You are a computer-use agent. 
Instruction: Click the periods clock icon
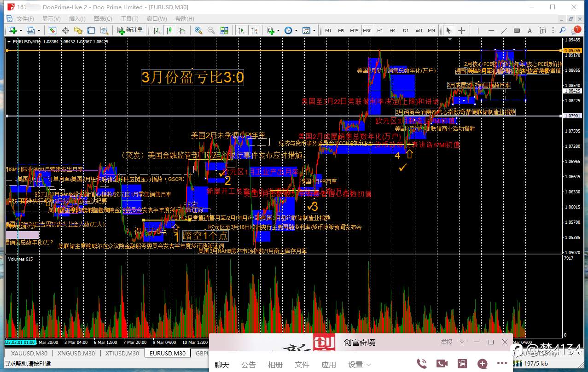tap(288, 30)
